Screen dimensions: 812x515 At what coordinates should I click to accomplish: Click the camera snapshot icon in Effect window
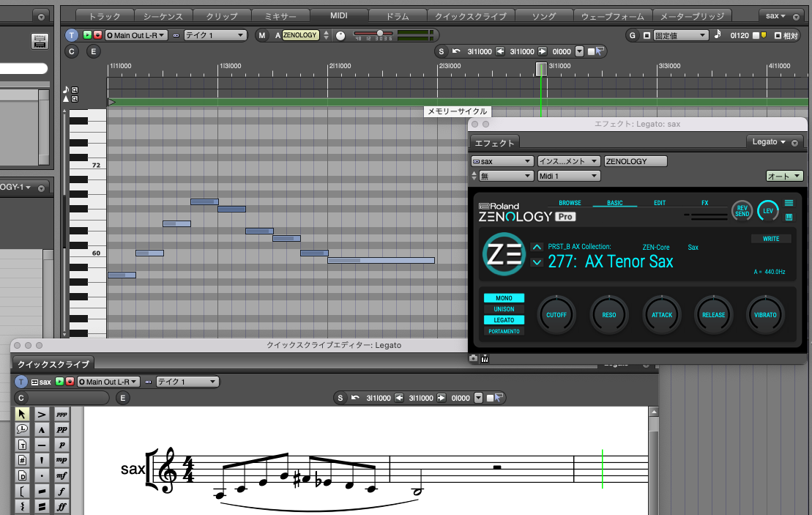[x=473, y=358]
